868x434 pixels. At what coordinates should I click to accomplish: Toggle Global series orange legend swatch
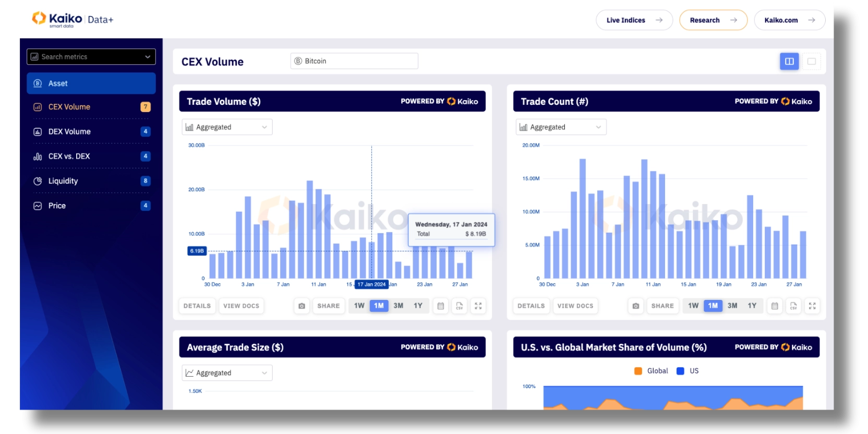click(638, 371)
